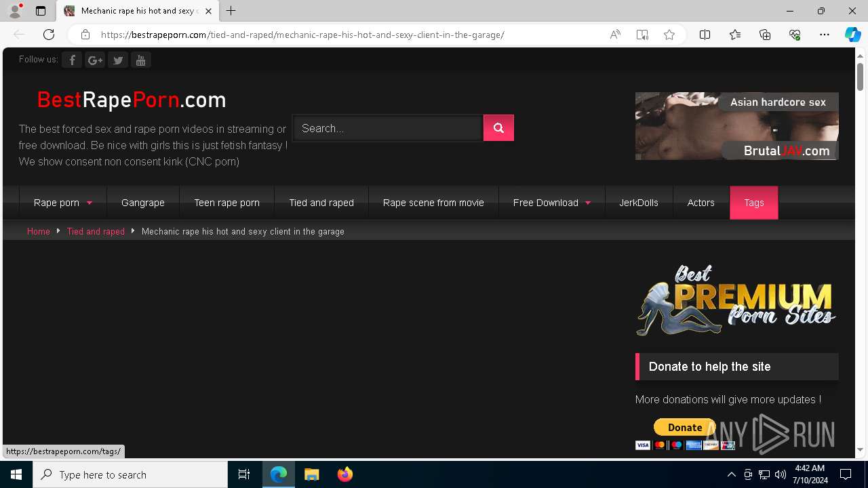Click Windows taskbar search box
This screenshot has height=488, width=868.
(x=130, y=474)
